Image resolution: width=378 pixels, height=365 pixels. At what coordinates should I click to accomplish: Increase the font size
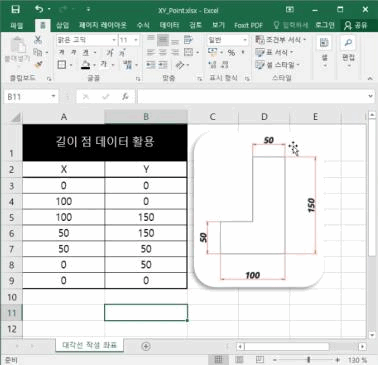click(110, 52)
